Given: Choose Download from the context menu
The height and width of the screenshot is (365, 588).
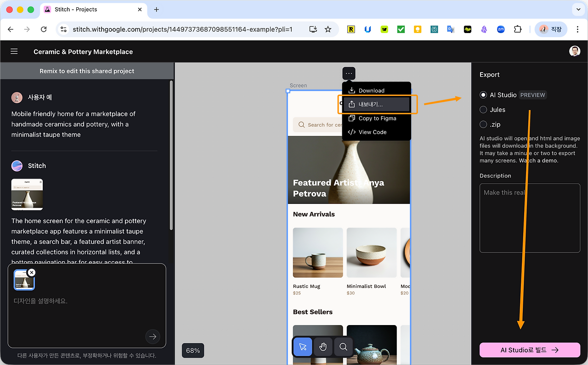Looking at the screenshot, I should coord(376,90).
